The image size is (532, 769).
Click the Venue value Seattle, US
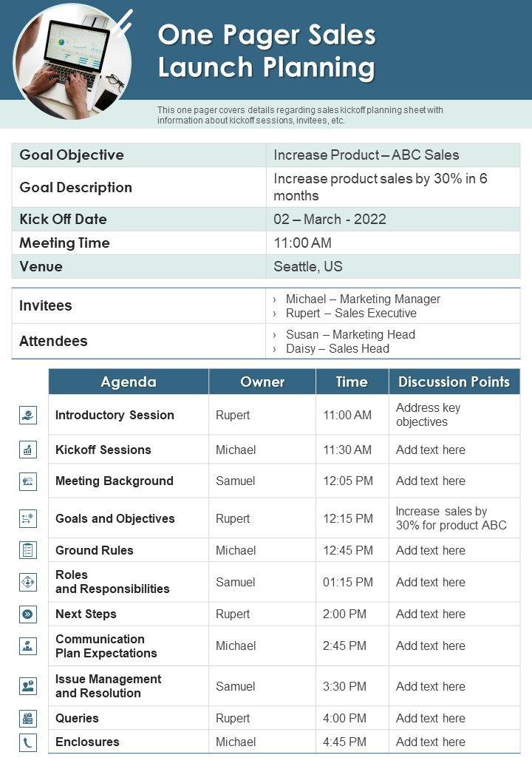pos(308,266)
